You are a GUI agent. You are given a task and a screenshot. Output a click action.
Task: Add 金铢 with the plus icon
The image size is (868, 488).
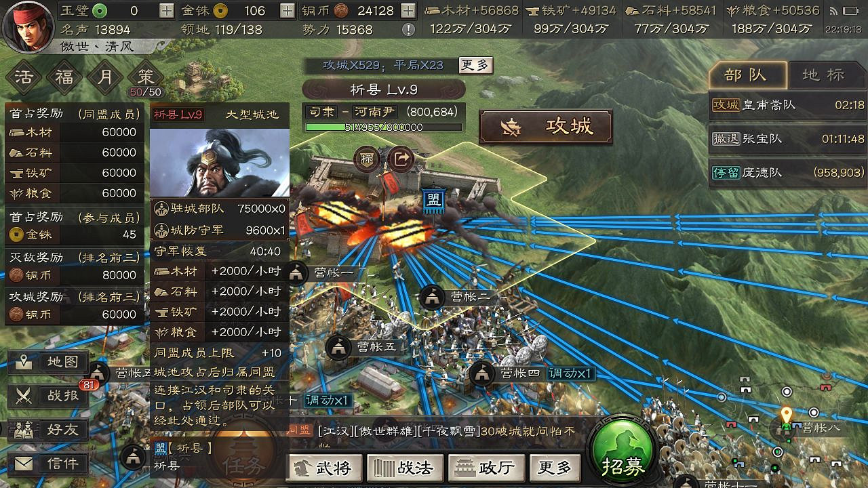coord(288,11)
